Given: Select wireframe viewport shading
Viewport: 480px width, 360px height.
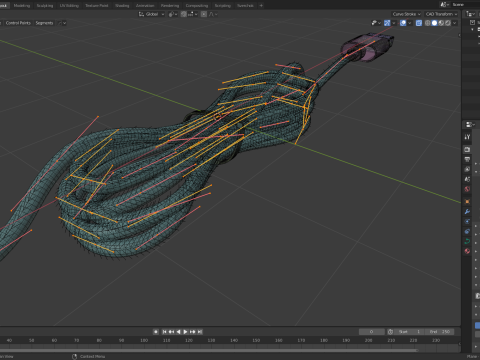Looking at the screenshot, I should pyautogui.click(x=428, y=23).
